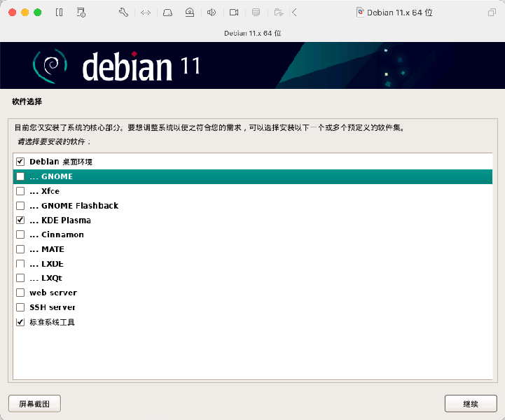
Task: Click the green fullscreen window button
Action: [38, 13]
